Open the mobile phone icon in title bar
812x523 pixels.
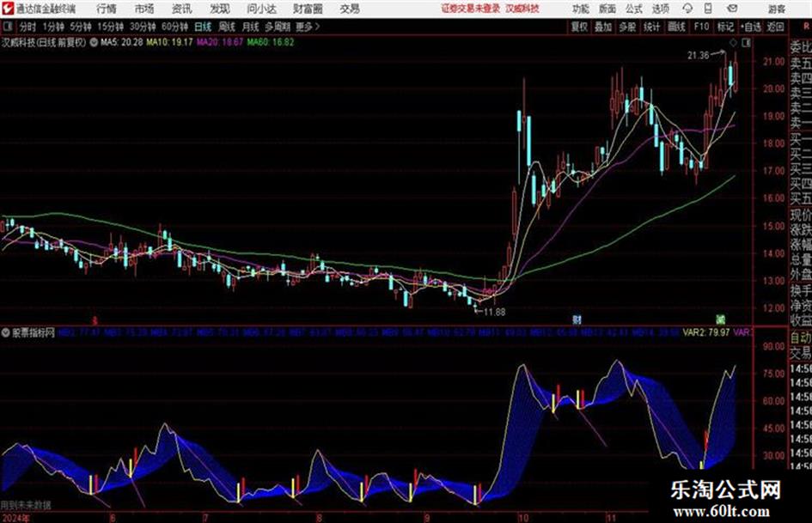point(708,9)
